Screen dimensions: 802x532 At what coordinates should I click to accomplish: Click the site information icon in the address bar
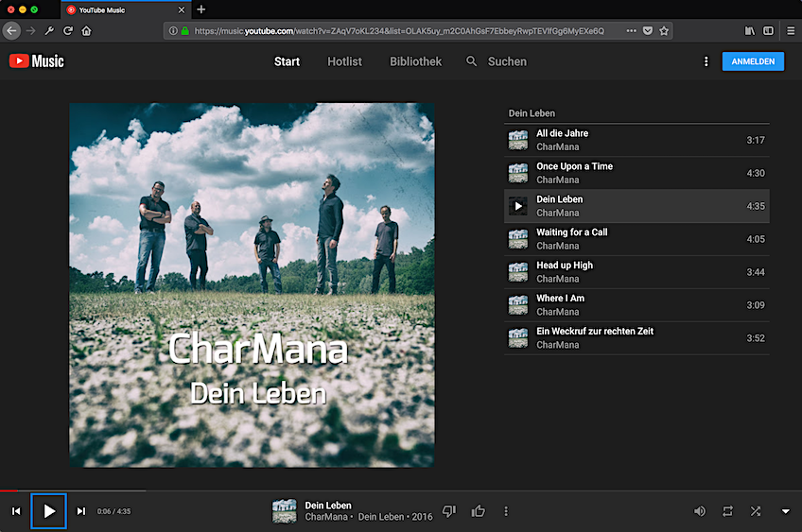pos(173,31)
